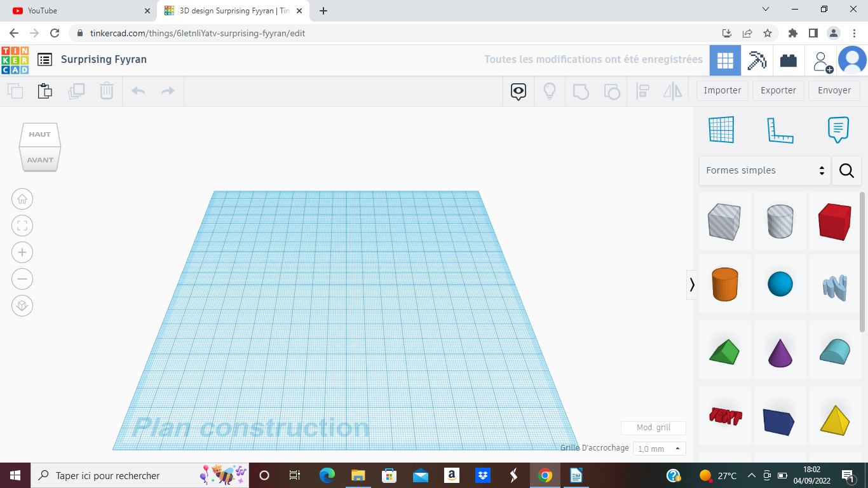
Task: Pick the green roof shape
Action: (724, 351)
